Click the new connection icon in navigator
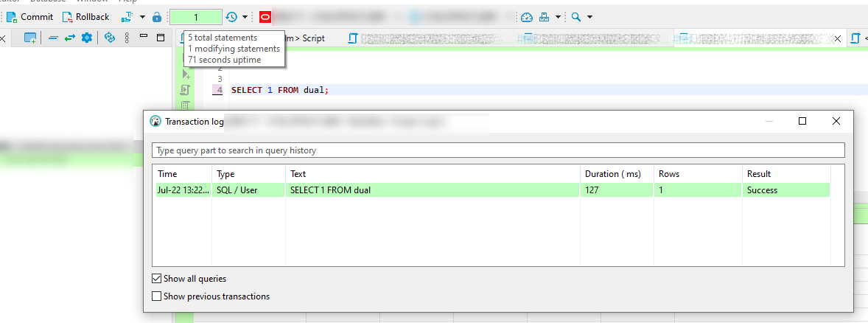 (x=30, y=38)
